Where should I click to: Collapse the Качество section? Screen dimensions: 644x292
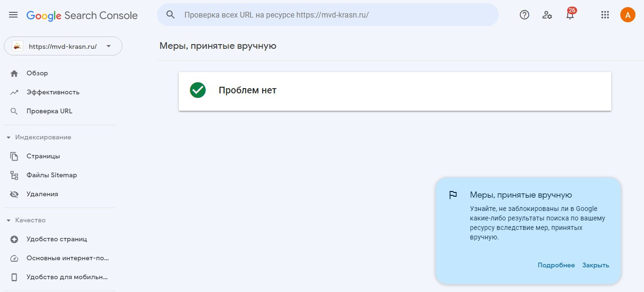coord(9,220)
